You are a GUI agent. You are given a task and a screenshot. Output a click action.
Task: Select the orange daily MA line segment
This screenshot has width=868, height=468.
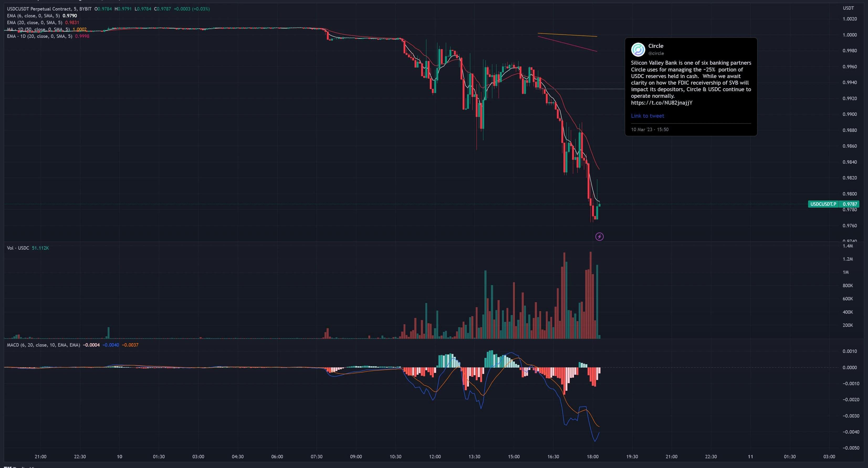(x=567, y=35)
